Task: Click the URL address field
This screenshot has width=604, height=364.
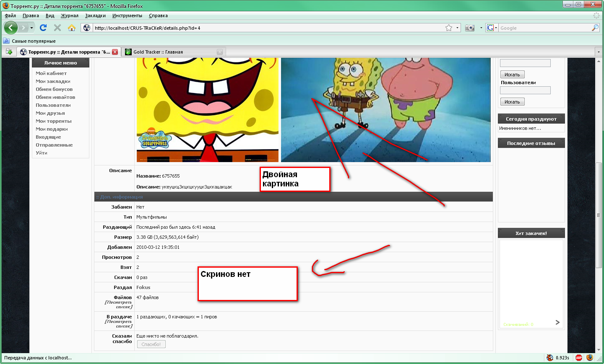Action: 268,28
